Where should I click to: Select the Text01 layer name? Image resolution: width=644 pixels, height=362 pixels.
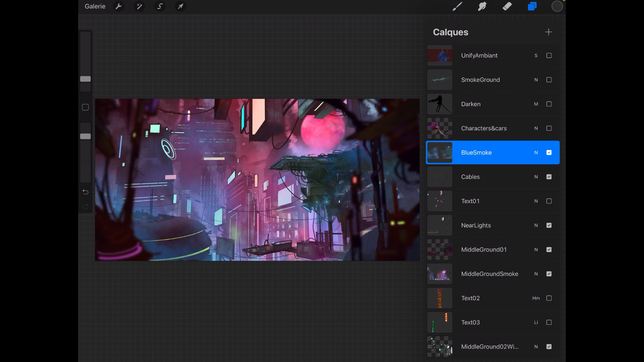470,201
